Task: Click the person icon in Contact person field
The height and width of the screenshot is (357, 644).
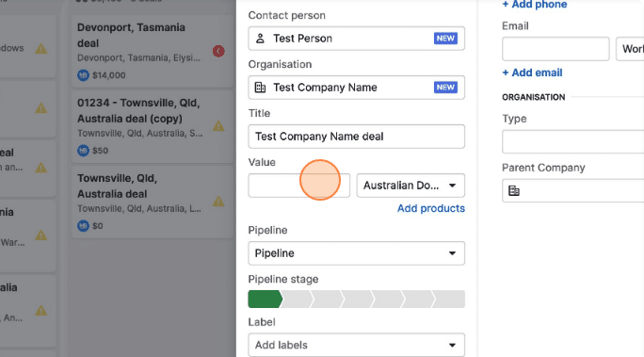Action: [x=260, y=39]
